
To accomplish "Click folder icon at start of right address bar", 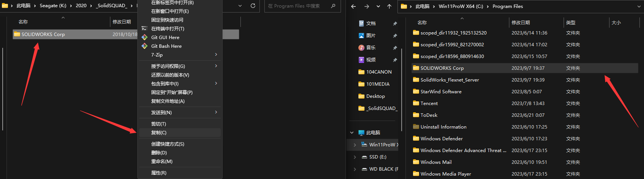I will click(404, 6).
